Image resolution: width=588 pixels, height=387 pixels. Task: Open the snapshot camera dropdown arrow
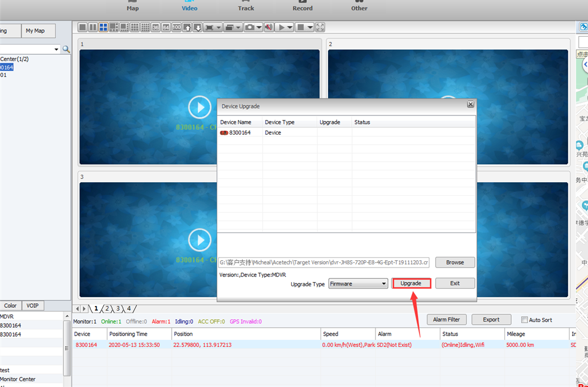point(259,27)
